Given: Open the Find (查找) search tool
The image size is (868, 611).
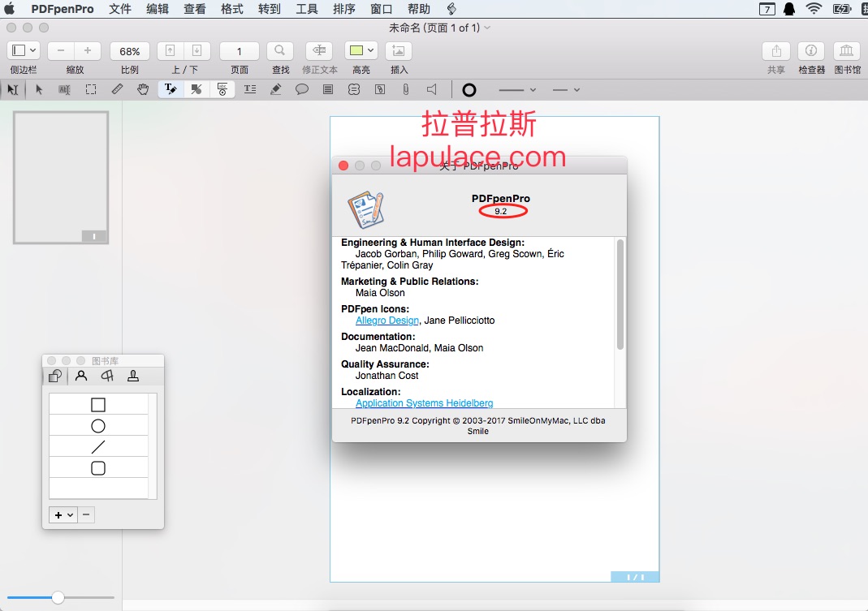Looking at the screenshot, I should tap(279, 51).
